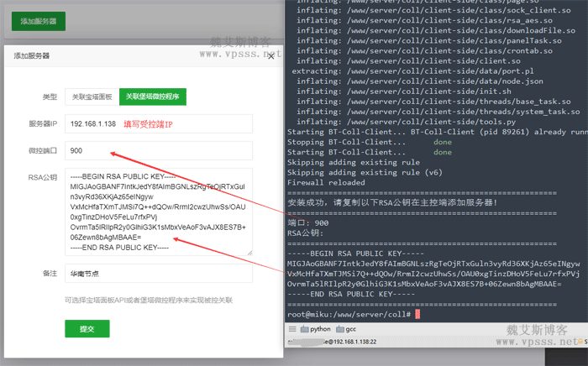The image size is (588, 366).
Task: Click the terminal prompt cursor
Action: tap(417, 313)
